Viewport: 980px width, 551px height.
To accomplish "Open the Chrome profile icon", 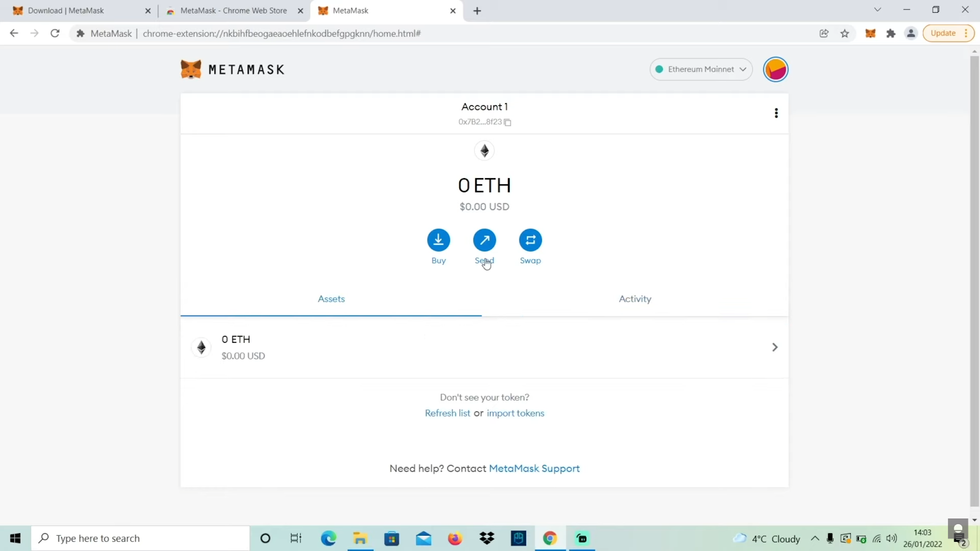I will click(911, 34).
